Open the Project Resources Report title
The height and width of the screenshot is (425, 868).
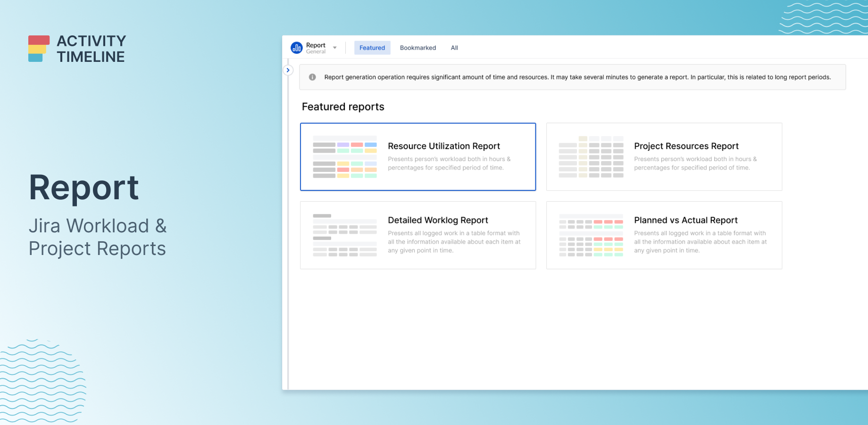pos(686,146)
